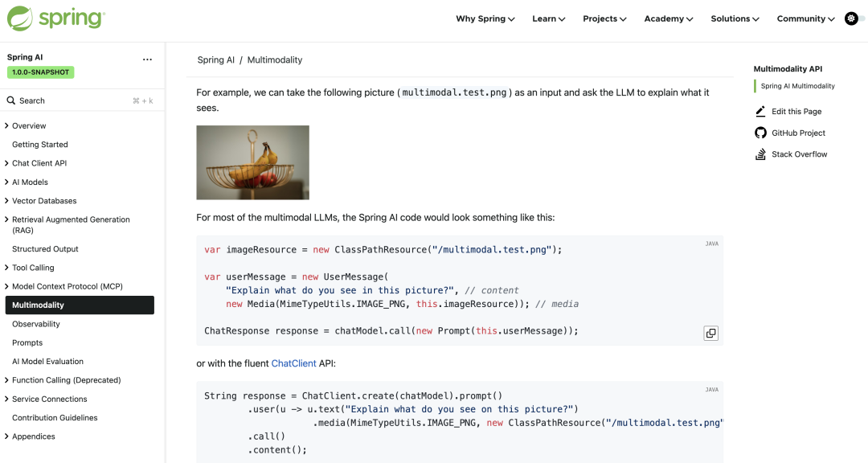The height and width of the screenshot is (463, 868).
Task: Click the banana fruit basket image
Action: [x=253, y=162]
